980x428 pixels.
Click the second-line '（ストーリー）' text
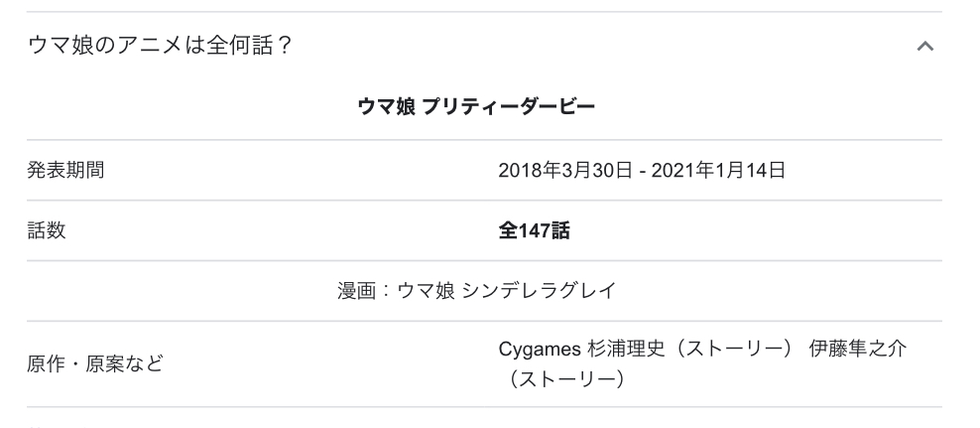pos(560,378)
